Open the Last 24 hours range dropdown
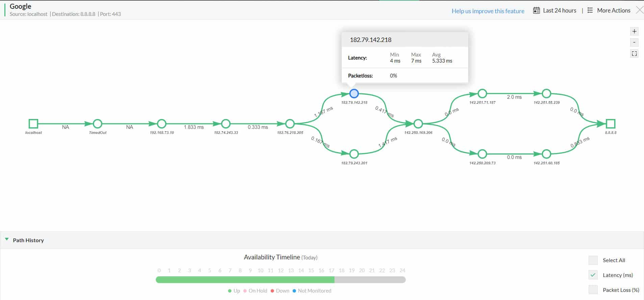The width and height of the screenshot is (644, 300). pyautogui.click(x=560, y=10)
